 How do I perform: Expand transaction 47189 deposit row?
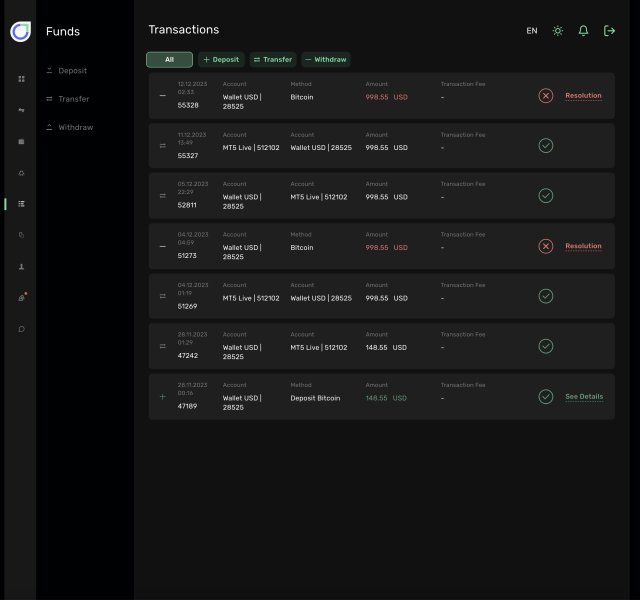(x=163, y=397)
